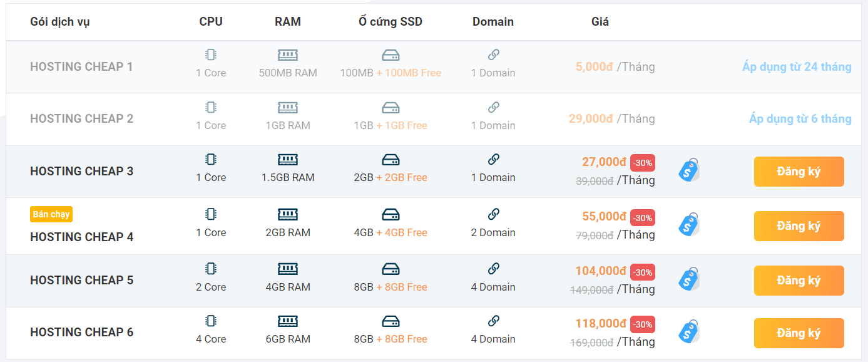
Task: Click the '104,000đ' discounted price
Action: 601,271
